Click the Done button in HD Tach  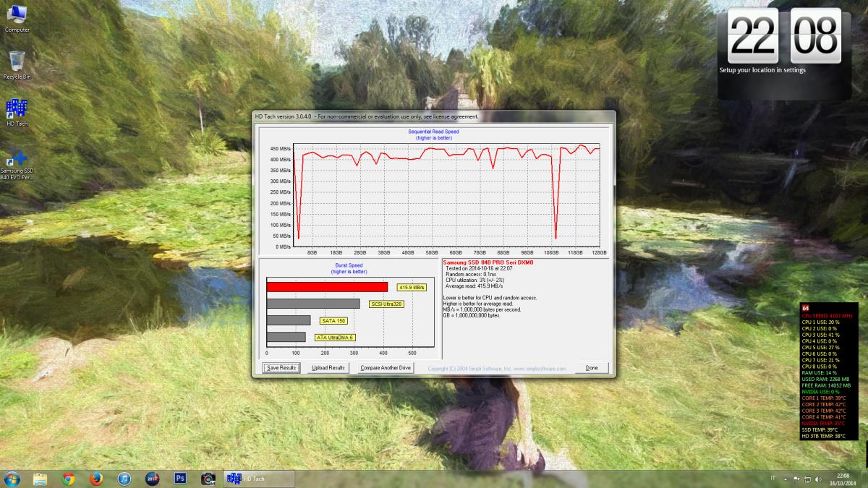tap(592, 368)
